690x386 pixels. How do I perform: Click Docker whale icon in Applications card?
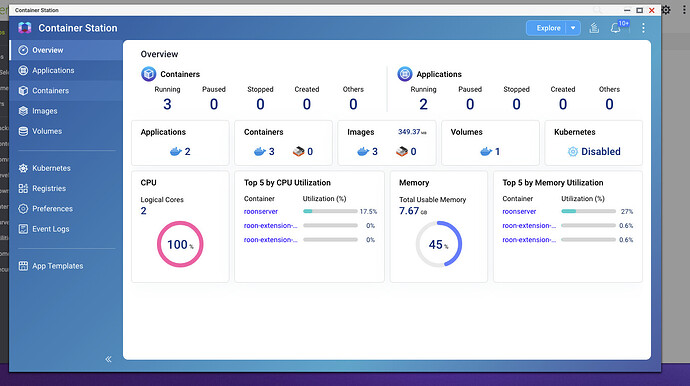click(x=176, y=152)
